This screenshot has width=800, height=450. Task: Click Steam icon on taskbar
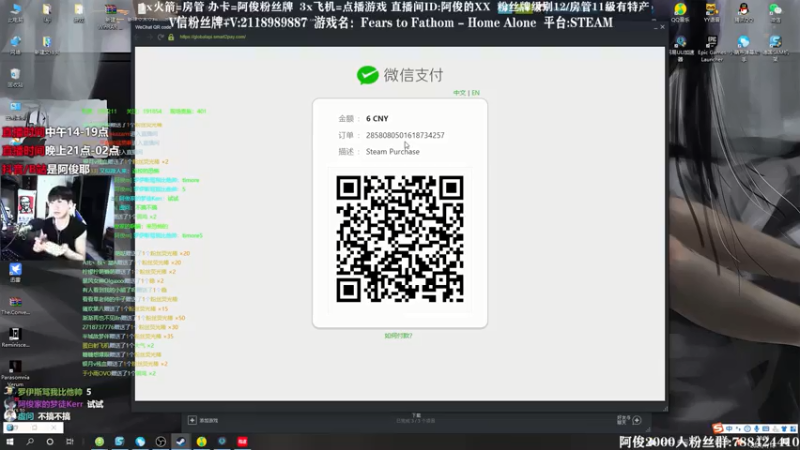[x=181, y=441]
